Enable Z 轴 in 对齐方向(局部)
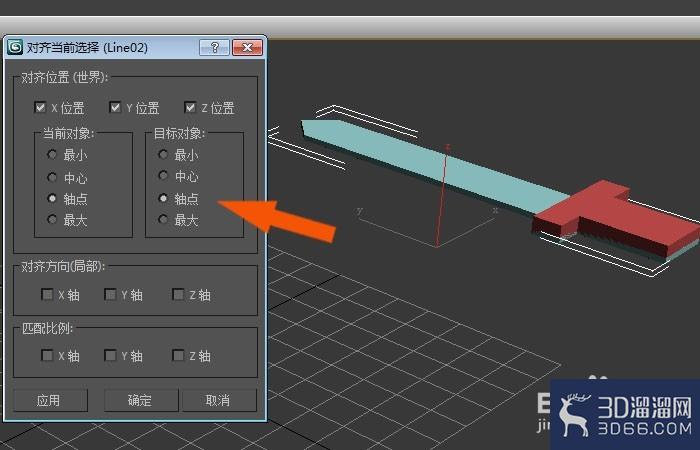700x450 pixels. tap(178, 294)
